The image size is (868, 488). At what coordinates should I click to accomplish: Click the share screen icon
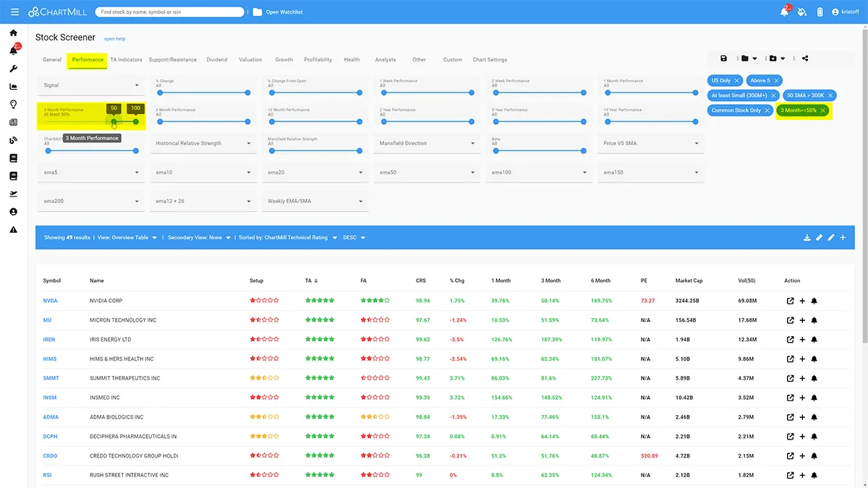coord(806,59)
